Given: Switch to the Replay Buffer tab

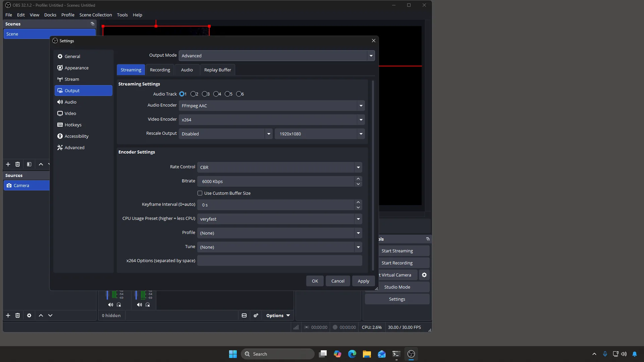Looking at the screenshot, I should pos(218,70).
